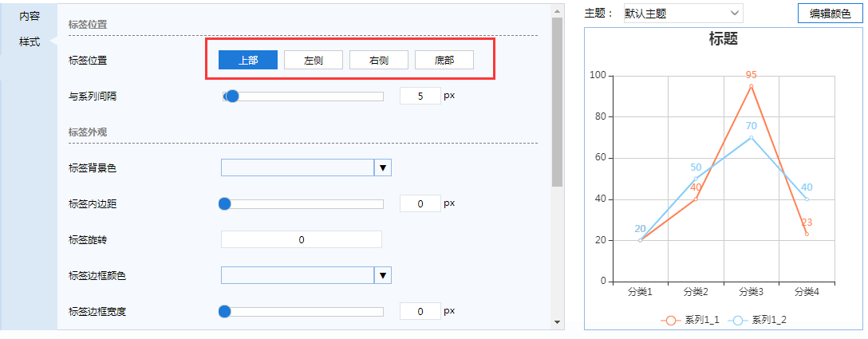Open 标签边框颜色 color dropdown arrow
Image resolution: width=868 pixels, height=339 pixels.
383,275
